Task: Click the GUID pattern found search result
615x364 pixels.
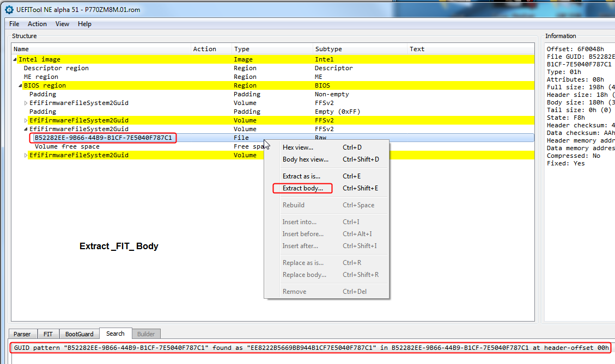Action: pyautogui.click(x=311, y=348)
